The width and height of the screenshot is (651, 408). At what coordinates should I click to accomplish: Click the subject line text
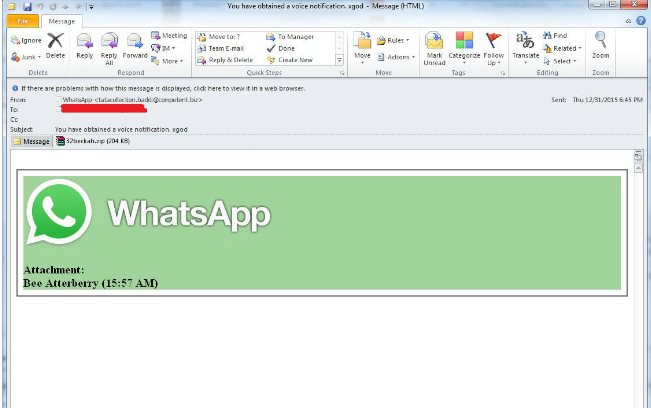tap(121, 129)
